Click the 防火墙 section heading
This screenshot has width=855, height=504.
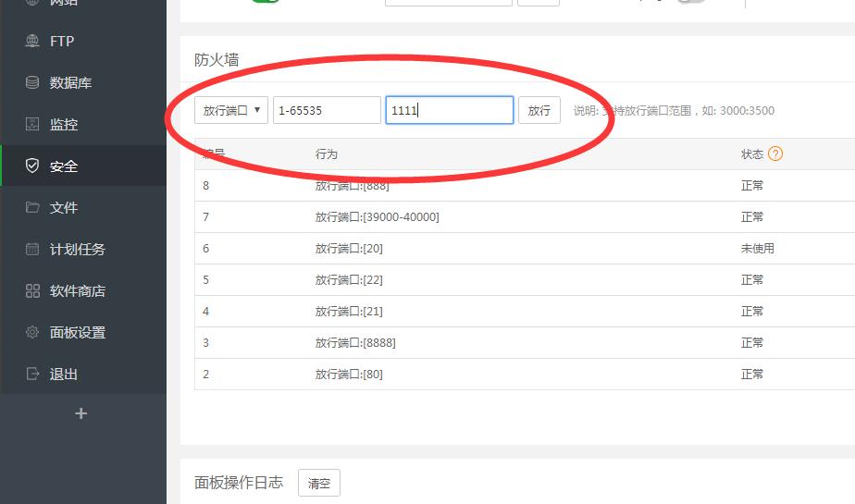point(217,60)
